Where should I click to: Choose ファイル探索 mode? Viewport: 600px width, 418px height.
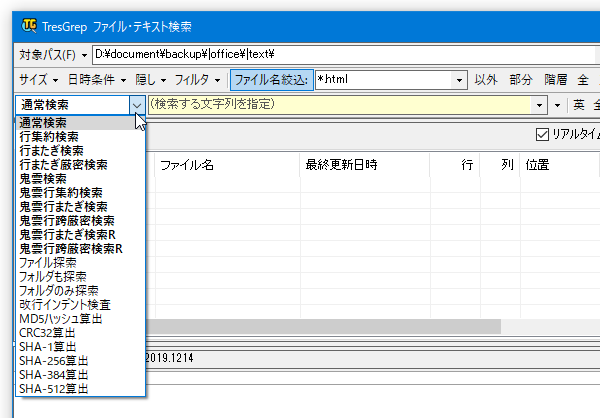pyautogui.click(x=80, y=263)
